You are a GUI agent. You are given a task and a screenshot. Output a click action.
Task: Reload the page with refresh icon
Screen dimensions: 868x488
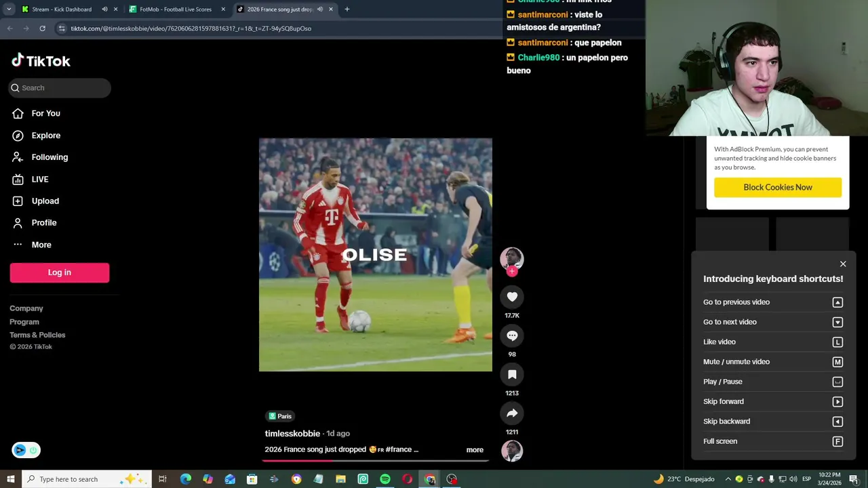(x=42, y=28)
